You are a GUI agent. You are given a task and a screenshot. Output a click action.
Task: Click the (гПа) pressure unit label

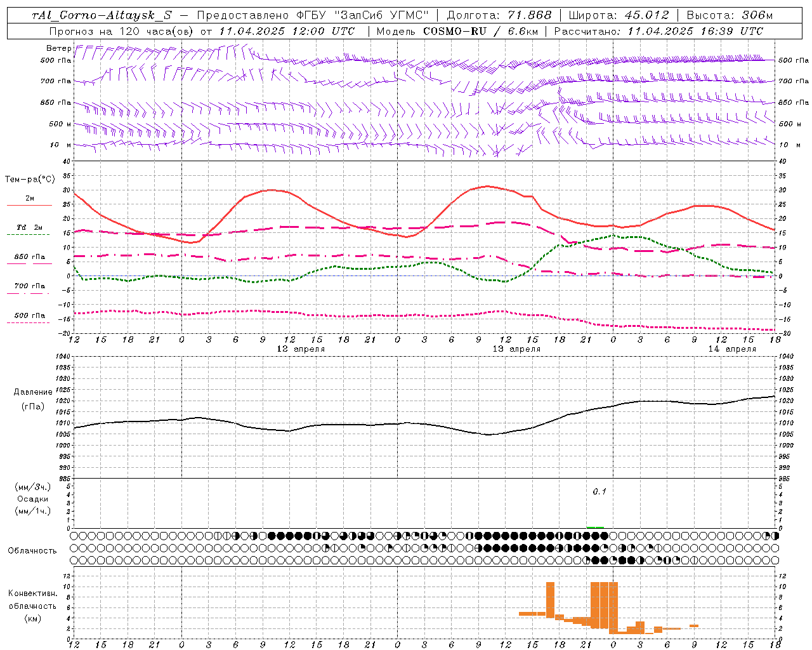[x=33, y=407]
